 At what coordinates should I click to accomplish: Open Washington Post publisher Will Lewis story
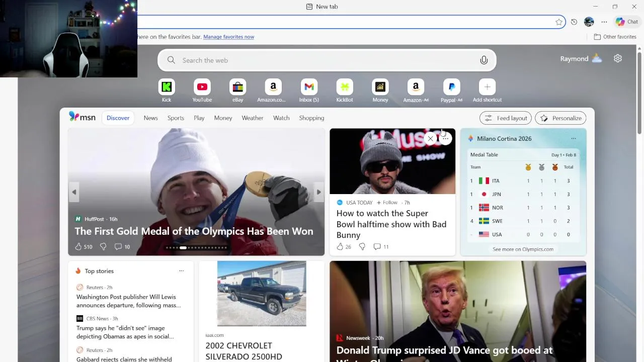click(x=128, y=301)
